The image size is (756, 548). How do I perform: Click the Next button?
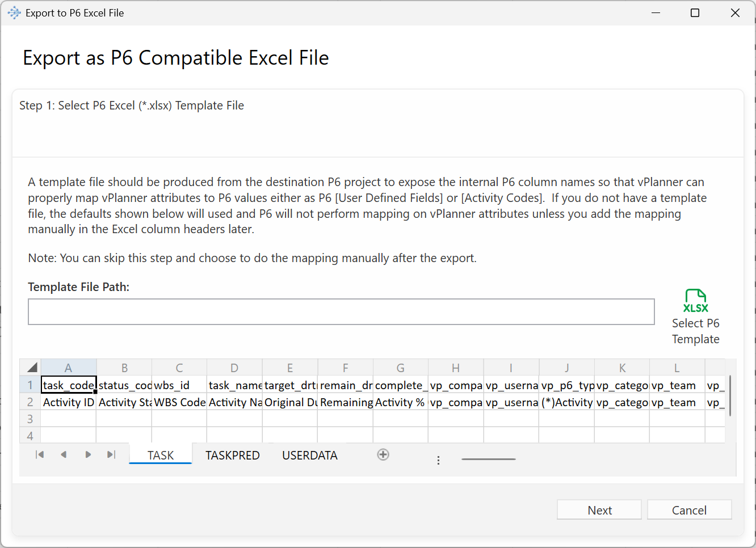[x=599, y=510]
